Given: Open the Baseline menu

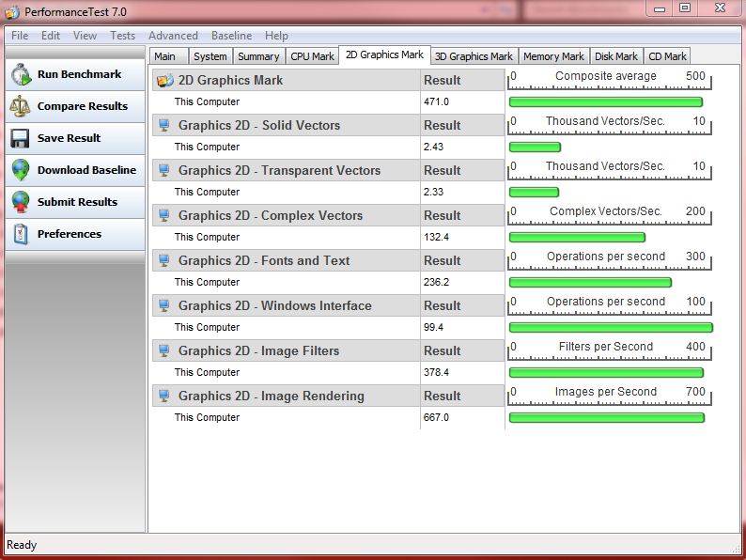Looking at the screenshot, I should tap(232, 36).
